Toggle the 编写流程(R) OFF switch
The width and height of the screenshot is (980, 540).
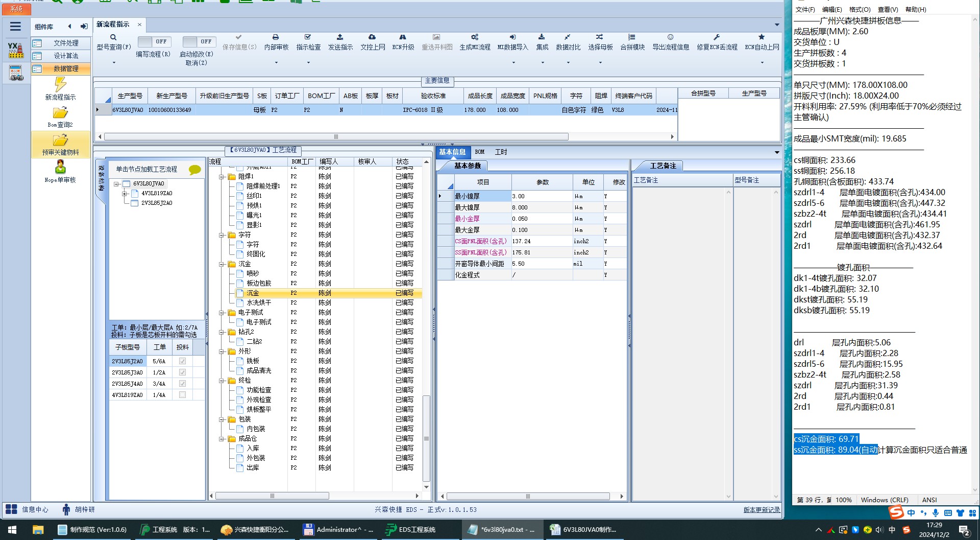pos(154,41)
